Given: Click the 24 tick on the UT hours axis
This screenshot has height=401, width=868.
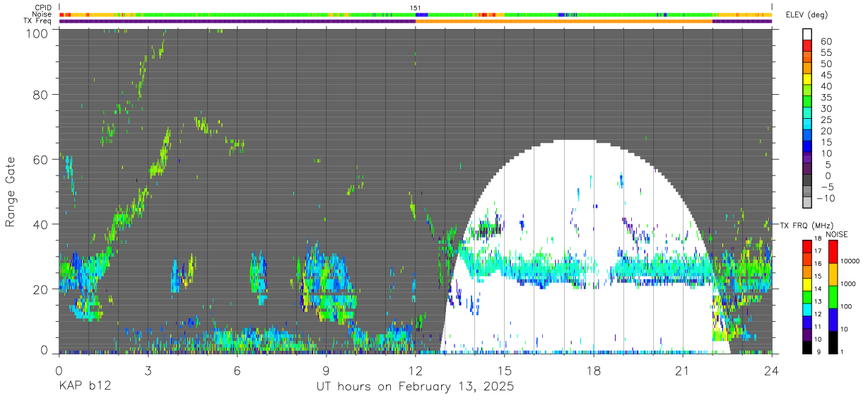Looking at the screenshot, I should pyautogui.click(x=772, y=370).
